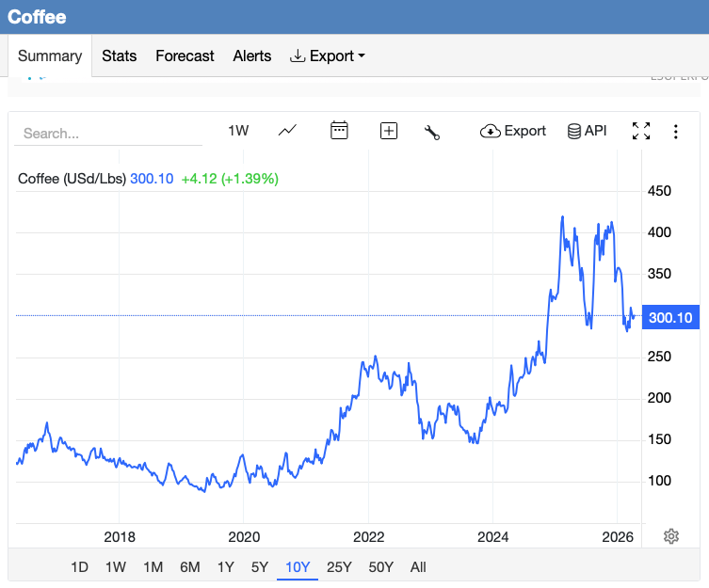Viewport: 709px width, 588px height.
Task: Click the chart Export cloud button
Action: point(513,131)
